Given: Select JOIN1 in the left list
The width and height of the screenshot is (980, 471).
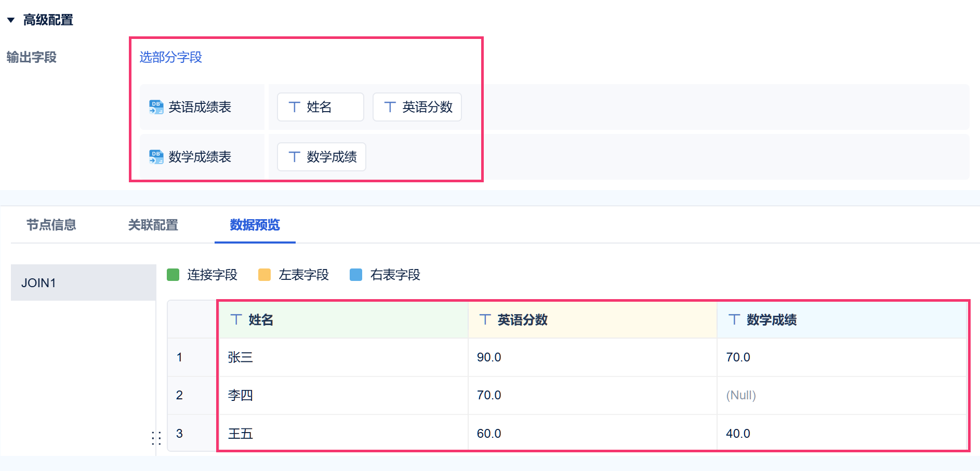Looking at the screenshot, I should pos(83,282).
